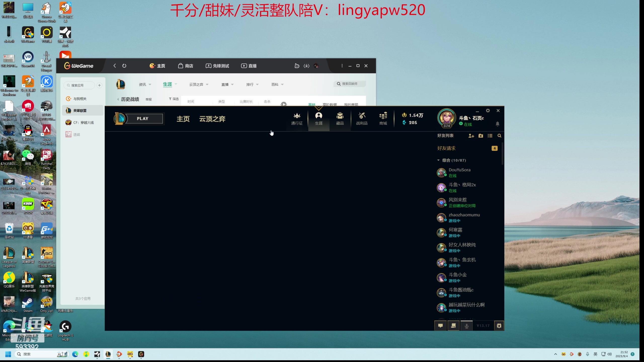
Task: Show hidden system tray icons
Action: 555,354
